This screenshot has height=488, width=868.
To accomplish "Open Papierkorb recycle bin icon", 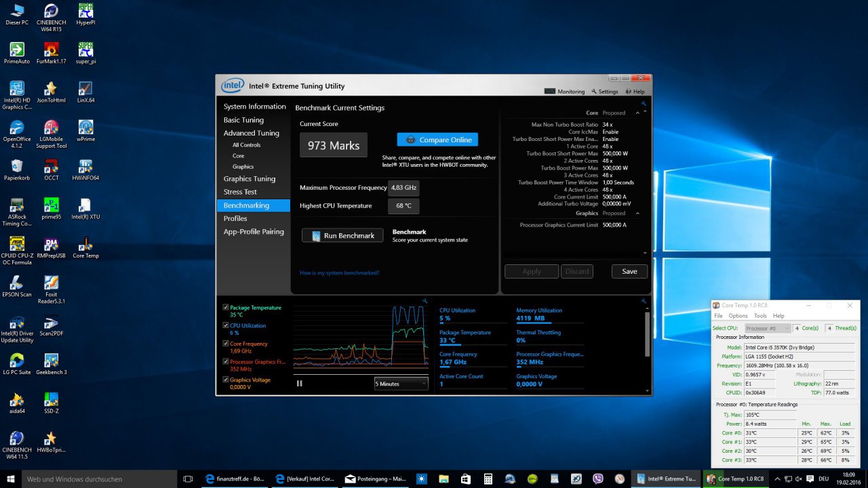I will [x=17, y=170].
